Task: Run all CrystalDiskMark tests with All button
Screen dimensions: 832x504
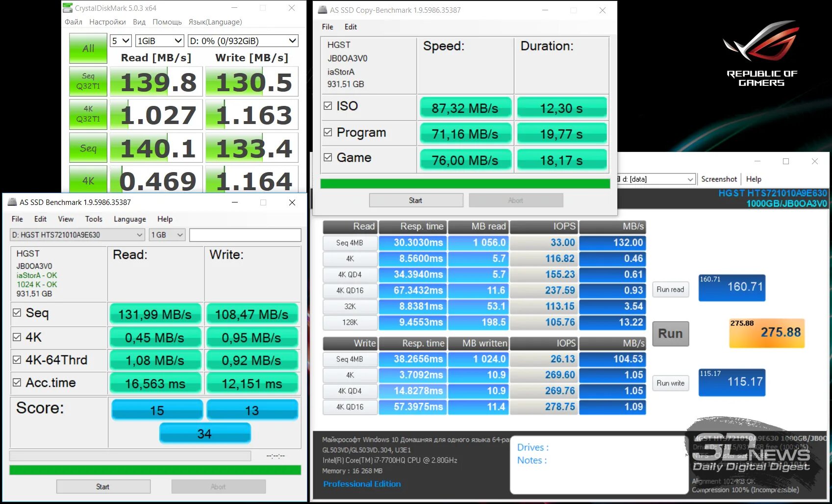Action: [x=88, y=48]
